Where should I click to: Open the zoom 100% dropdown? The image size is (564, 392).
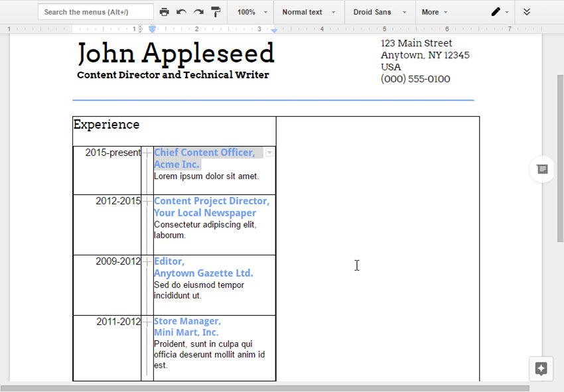coord(252,12)
